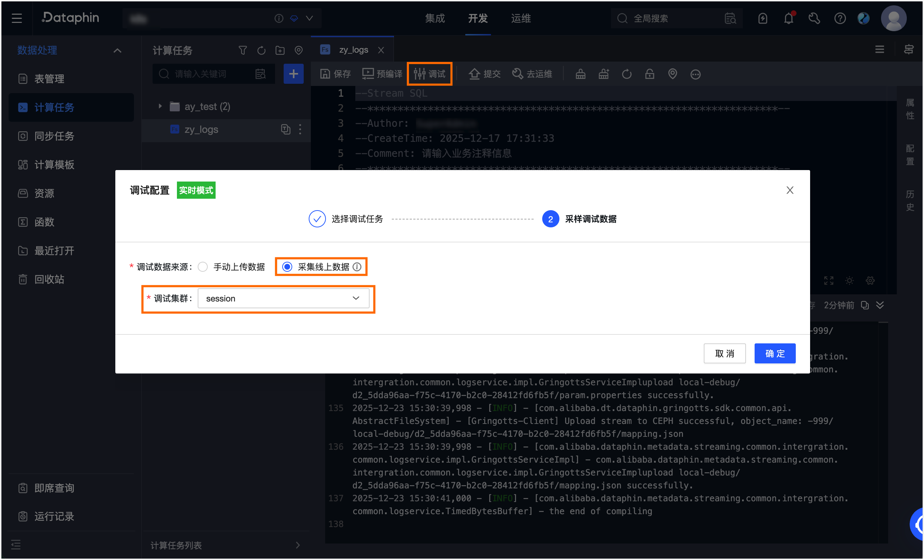Click the help question mark icon
The height and width of the screenshot is (560, 924).
[839, 18]
